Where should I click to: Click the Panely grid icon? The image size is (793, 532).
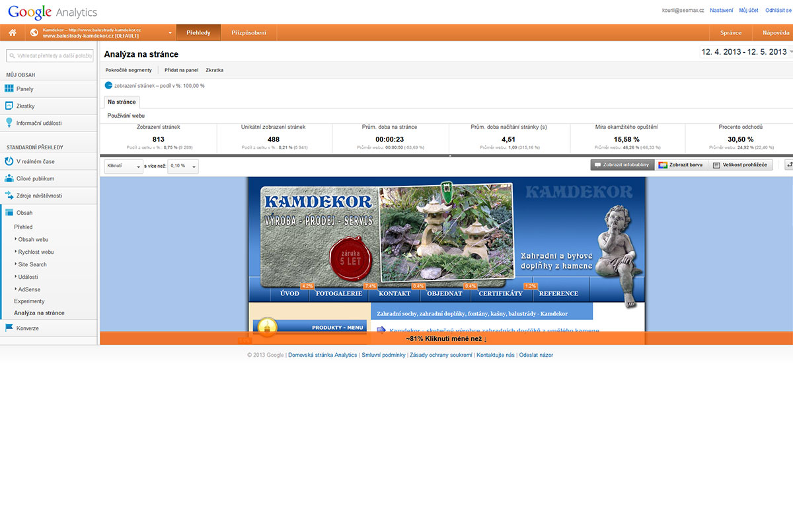pos(9,89)
